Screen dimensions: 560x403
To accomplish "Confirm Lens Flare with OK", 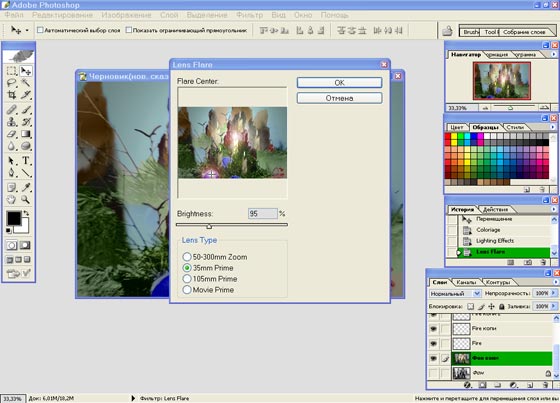I will (x=339, y=83).
